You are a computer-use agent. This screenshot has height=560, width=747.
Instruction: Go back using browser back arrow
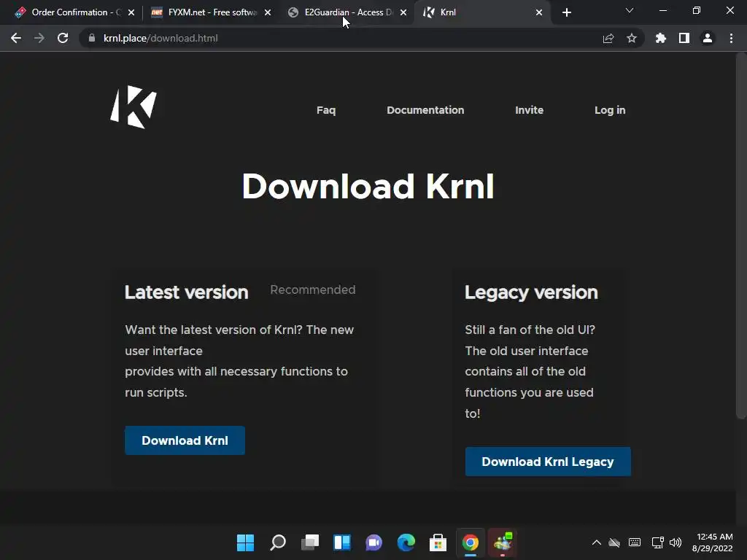[x=16, y=38]
